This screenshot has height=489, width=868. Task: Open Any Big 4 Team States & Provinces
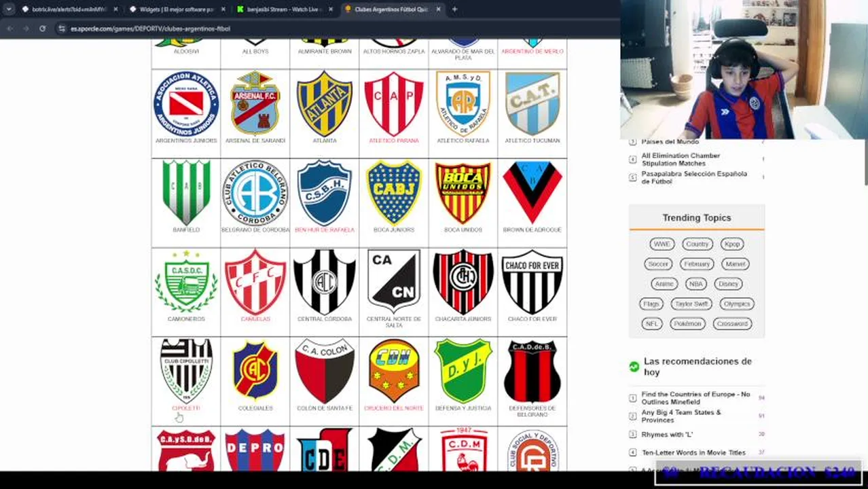pos(681,416)
